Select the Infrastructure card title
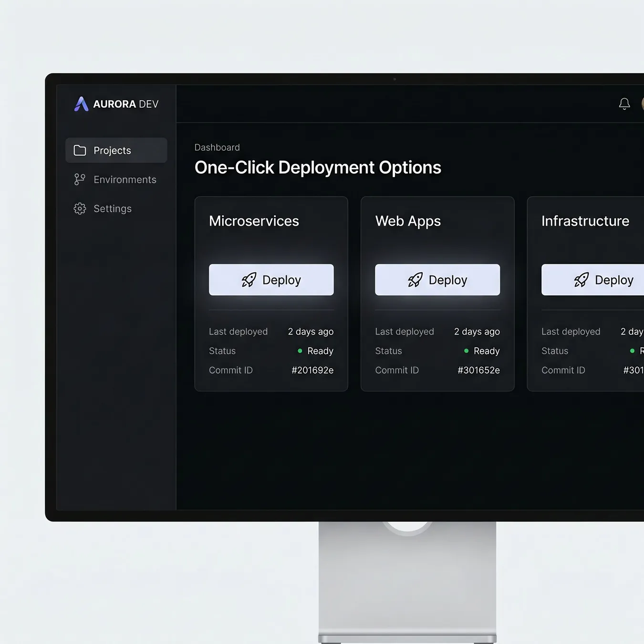Viewport: 644px width, 644px height. 585,221
